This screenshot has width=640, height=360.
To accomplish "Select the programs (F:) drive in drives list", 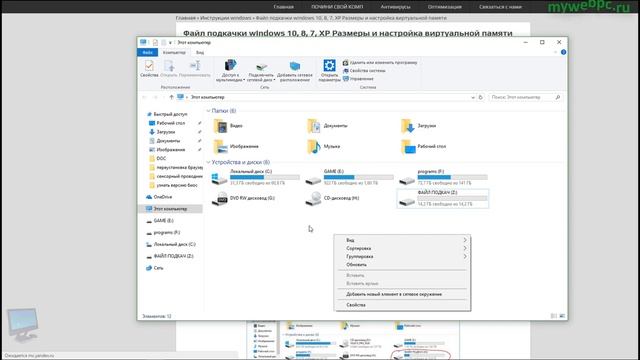I will (x=443, y=178).
